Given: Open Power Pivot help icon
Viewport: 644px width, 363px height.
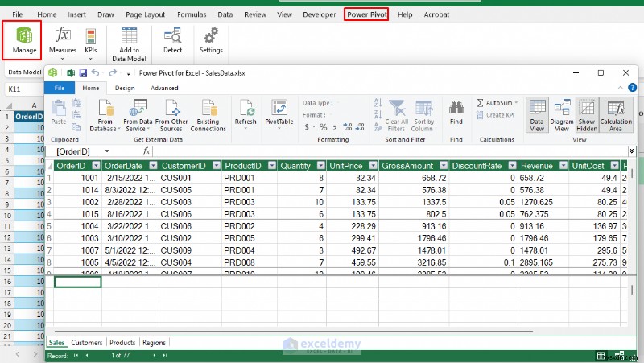Looking at the screenshot, I should (632, 88).
